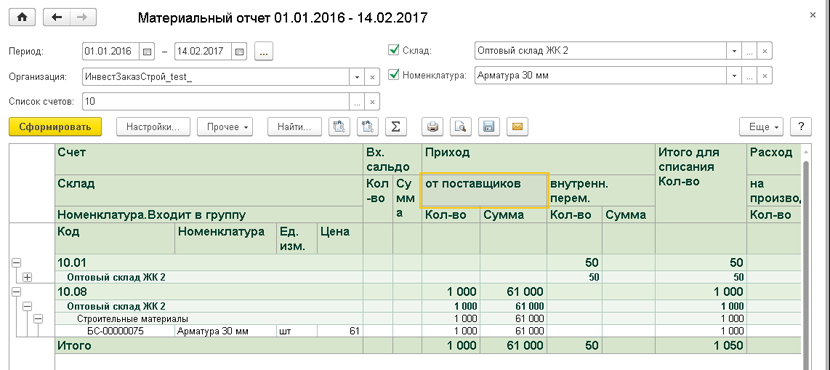Select column header Цена
Image resolution: width=830 pixels, height=370 pixels.
point(340,239)
